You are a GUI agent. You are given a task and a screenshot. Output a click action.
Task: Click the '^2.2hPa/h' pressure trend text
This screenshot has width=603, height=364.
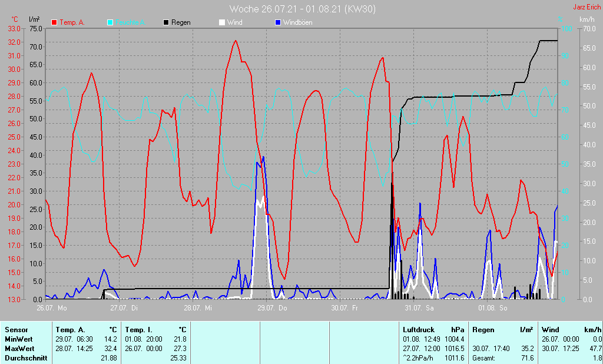pos(418,358)
